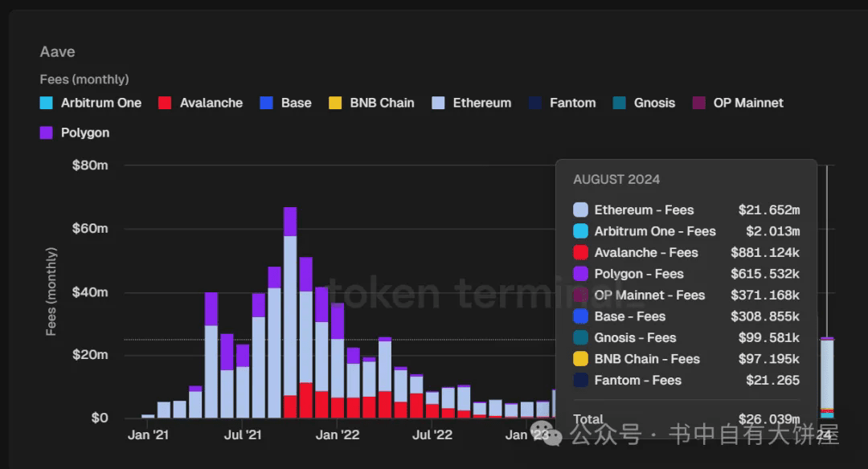Click the Ethereum legend entry

pos(472,103)
